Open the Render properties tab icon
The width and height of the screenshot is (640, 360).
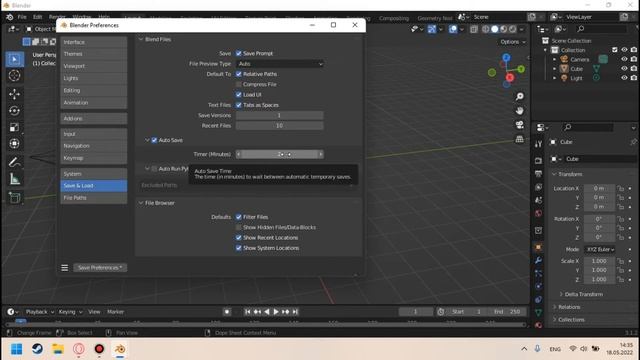pyautogui.click(x=538, y=161)
